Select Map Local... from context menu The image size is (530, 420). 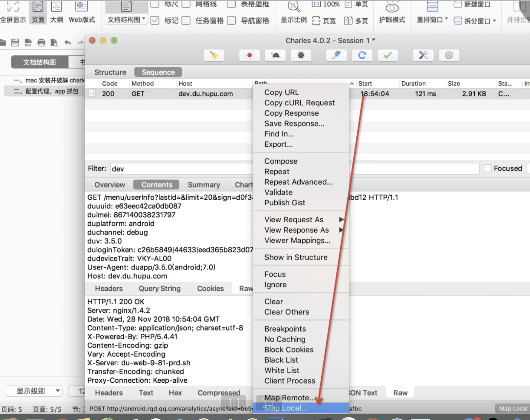(301, 408)
